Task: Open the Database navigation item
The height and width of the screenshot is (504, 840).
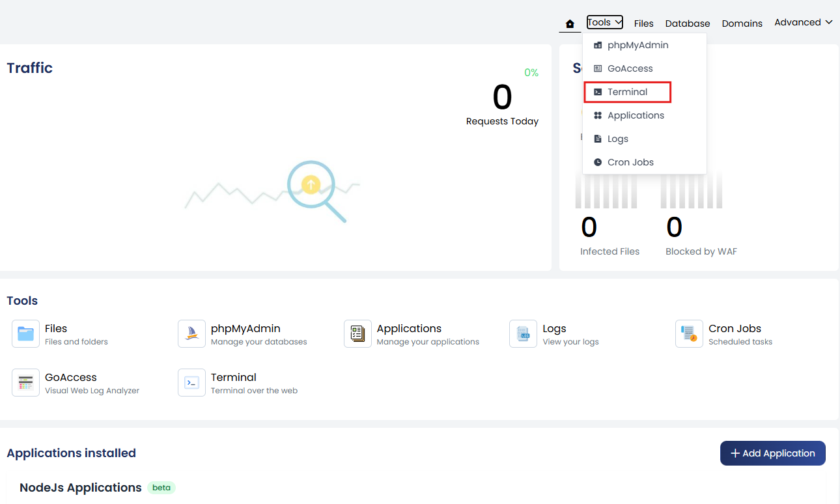Action: tap(688, 23)
